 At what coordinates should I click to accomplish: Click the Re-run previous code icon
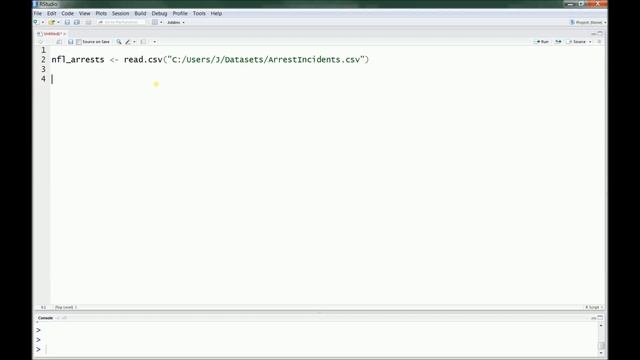click(x=558, y=42)
